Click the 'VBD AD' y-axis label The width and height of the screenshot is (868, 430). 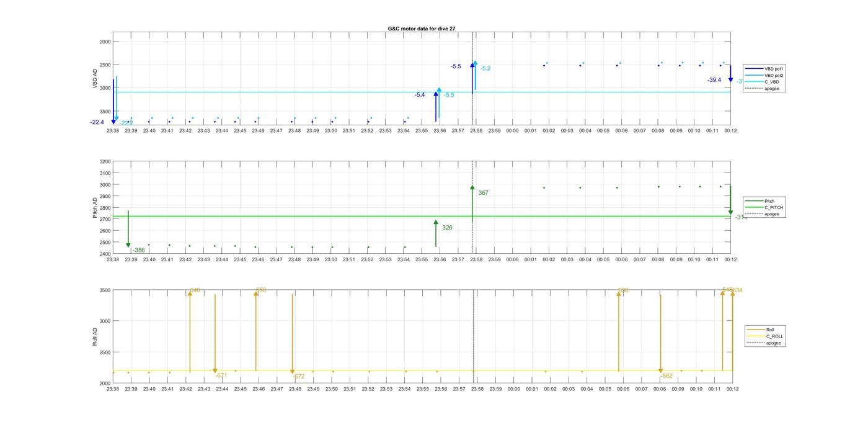coord(95,79)
